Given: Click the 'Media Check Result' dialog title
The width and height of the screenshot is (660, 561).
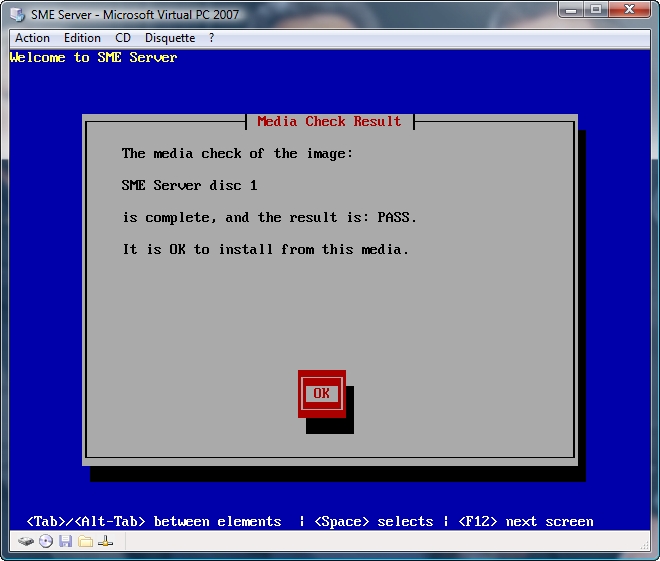Looking at the screenshot, I should pos(329,122).
